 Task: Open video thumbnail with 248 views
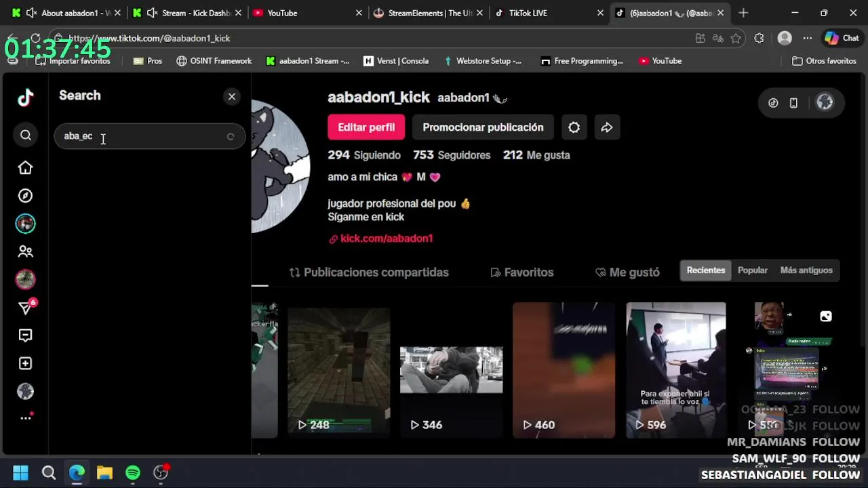(338, 370)
